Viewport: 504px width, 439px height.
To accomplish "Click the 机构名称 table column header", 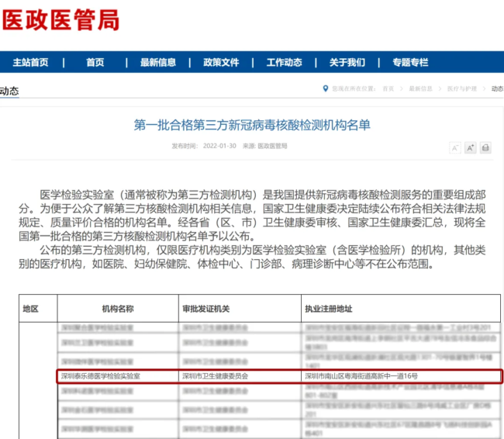I will (x=118, y=309).
